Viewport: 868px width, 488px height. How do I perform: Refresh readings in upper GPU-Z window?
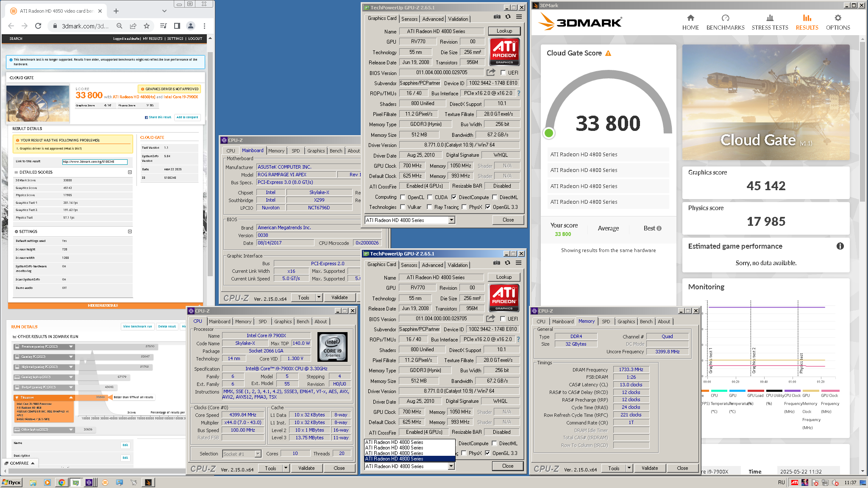[x=508, y=17]
